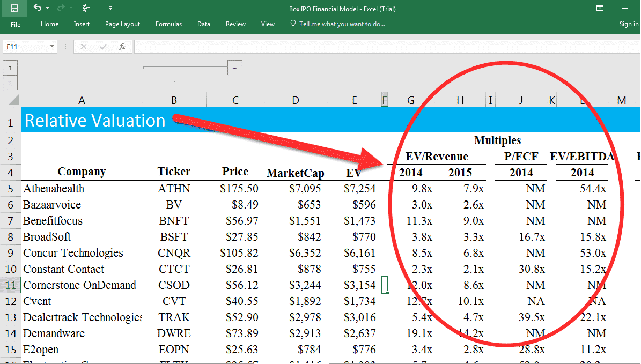The width and height of the screenshot is (641, 364).
Task: Collapse the column group with minus button
Action: click(x=234, y=68)
